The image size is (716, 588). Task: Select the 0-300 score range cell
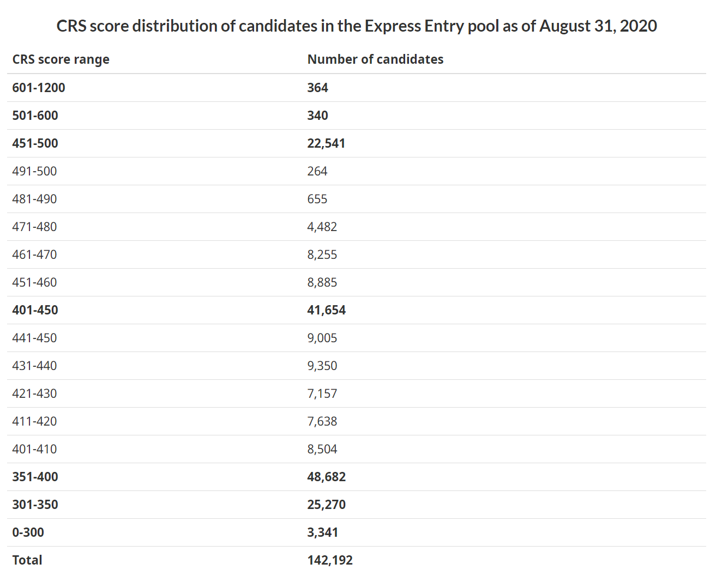pos(28,532)
